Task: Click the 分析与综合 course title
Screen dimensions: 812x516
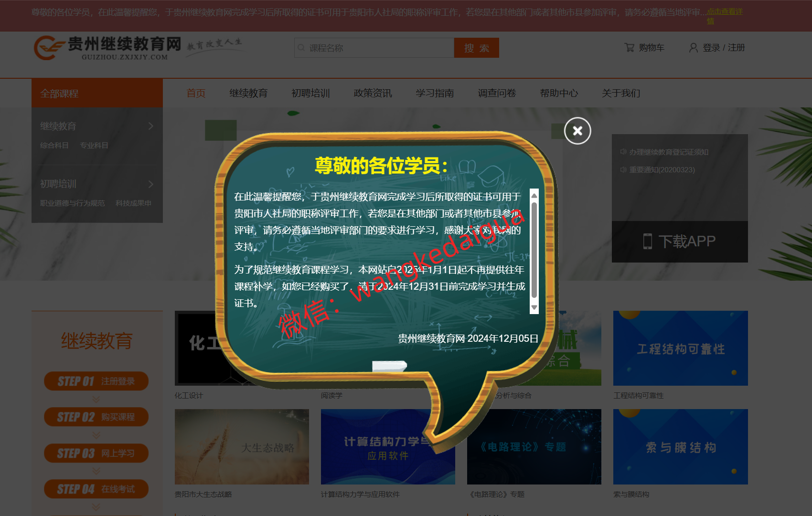Action: pos(513,395)
